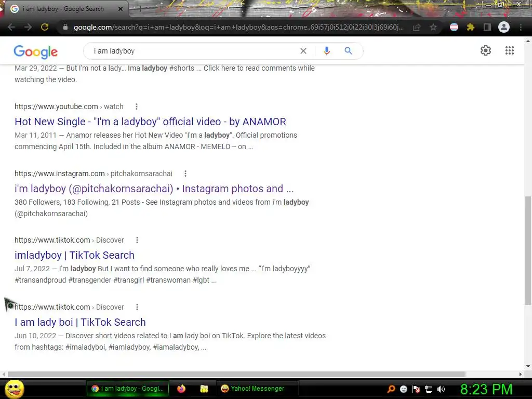Click the lock site-info icon

(x=65, y=27)
